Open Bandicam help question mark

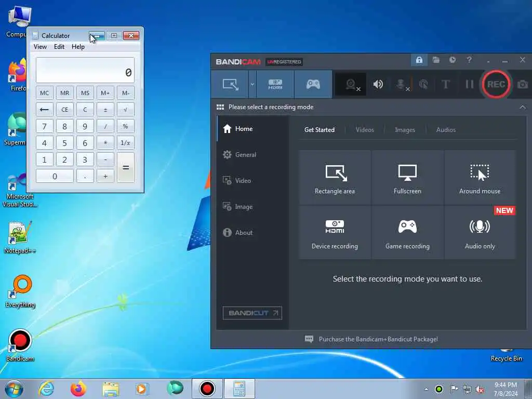469,60
